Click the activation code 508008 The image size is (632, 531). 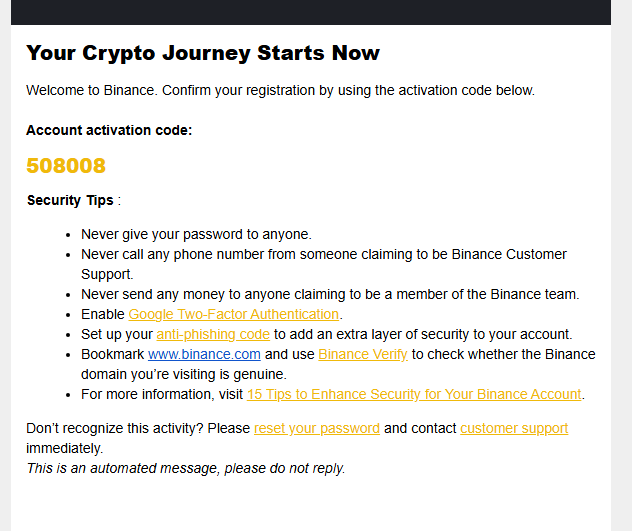click(x=66, y=166)
